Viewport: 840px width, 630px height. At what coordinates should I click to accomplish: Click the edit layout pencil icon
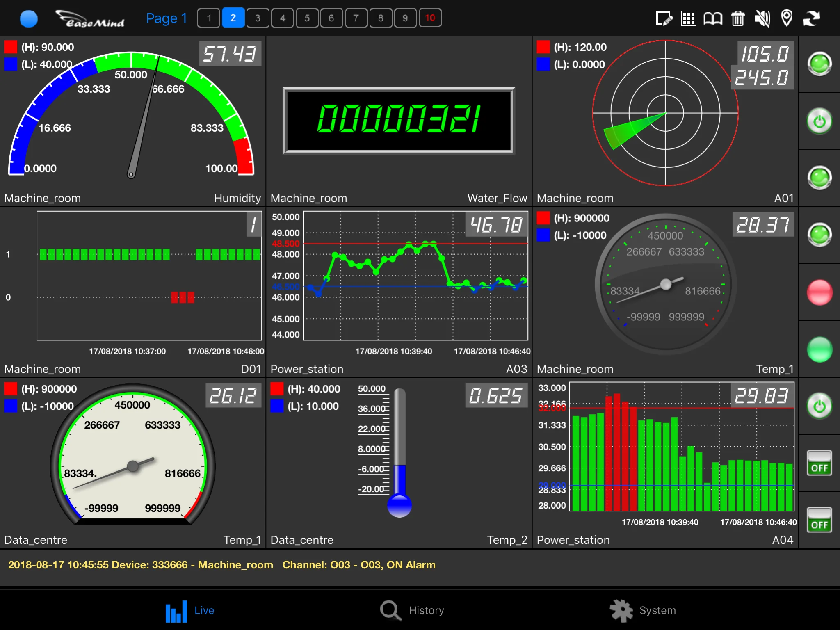[x=664, y=18]
